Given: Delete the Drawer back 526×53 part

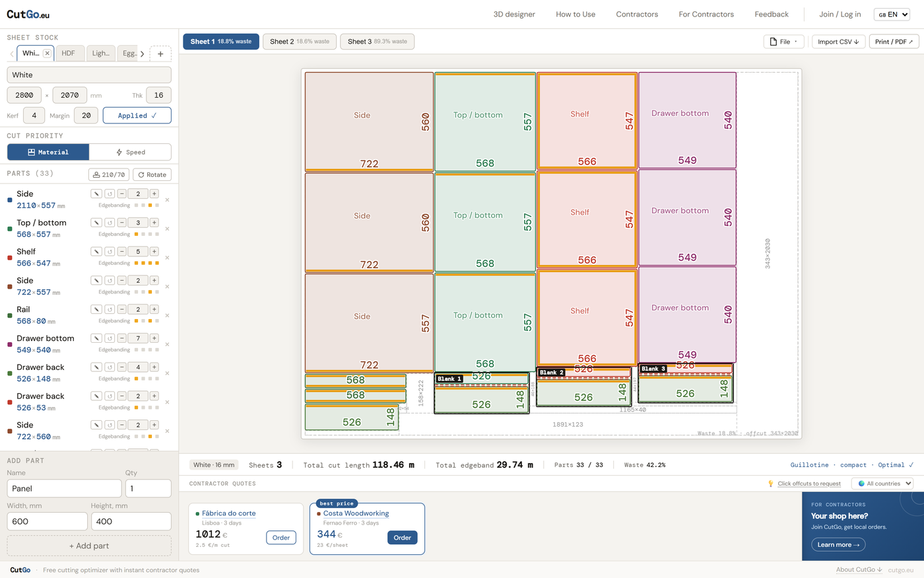Looking at the screenshot, I should (167, 402).
